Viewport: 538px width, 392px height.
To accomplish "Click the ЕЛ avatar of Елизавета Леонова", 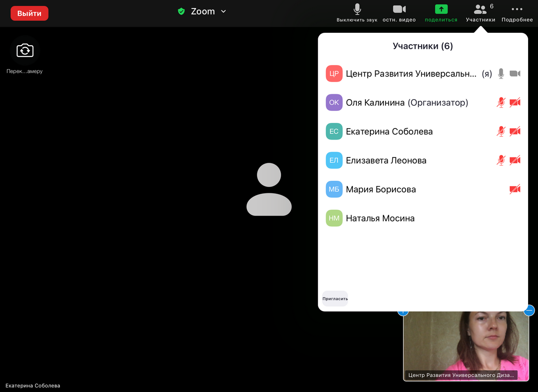I will [334, 161].
